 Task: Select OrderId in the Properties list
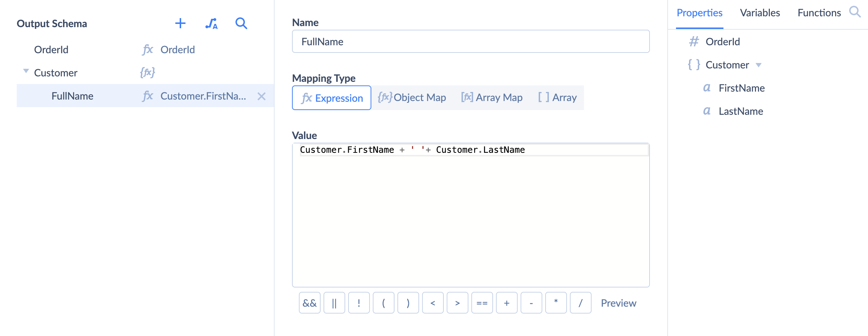[x=722, y=42]
